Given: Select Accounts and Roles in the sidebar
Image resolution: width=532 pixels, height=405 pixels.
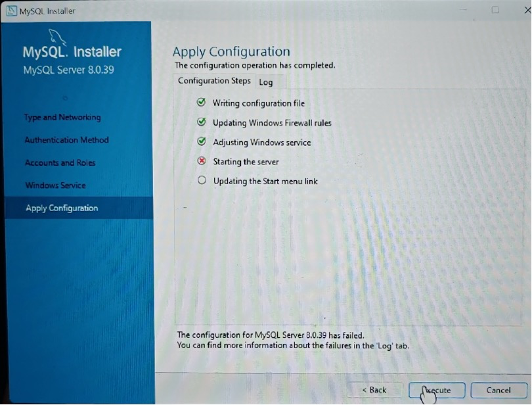Looking at the screenshot, I should (x=60, y=163).
